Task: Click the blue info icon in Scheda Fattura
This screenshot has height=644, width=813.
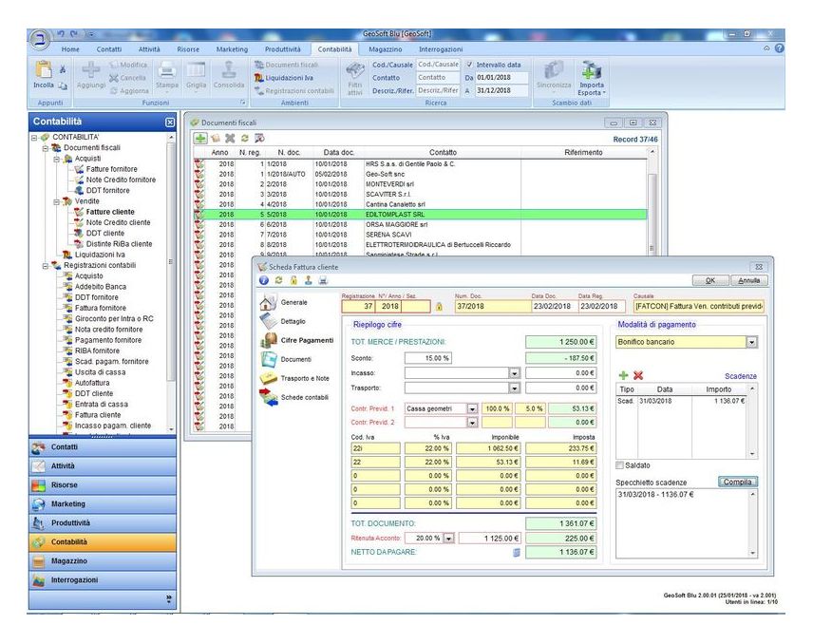Action: tap(263, 280)
